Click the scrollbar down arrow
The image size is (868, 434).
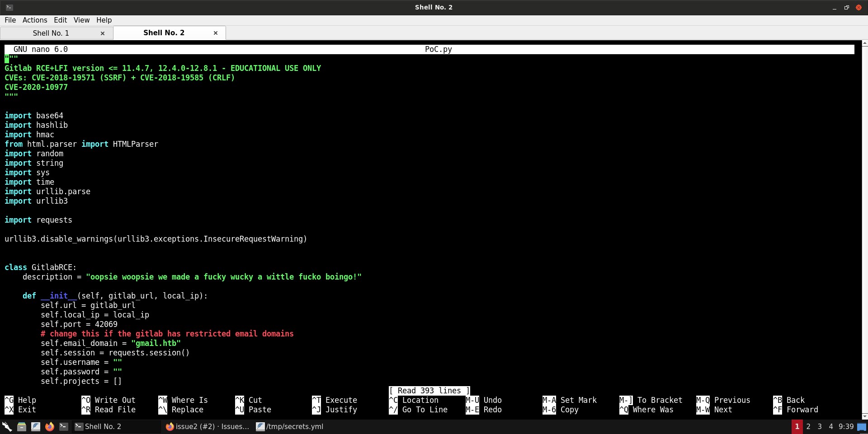(864, 416)
